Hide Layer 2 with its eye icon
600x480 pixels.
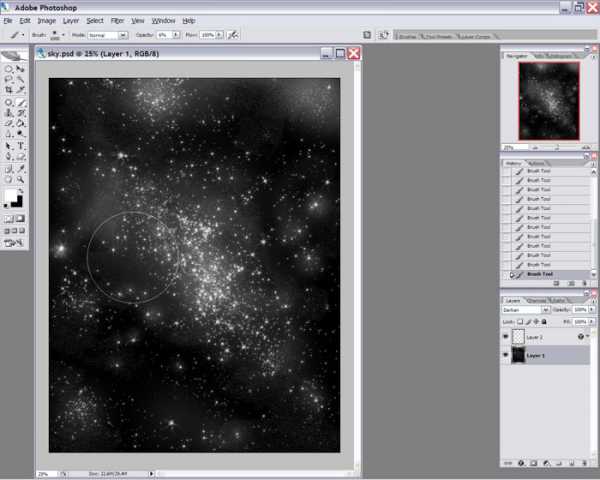[x=505, y=337]
